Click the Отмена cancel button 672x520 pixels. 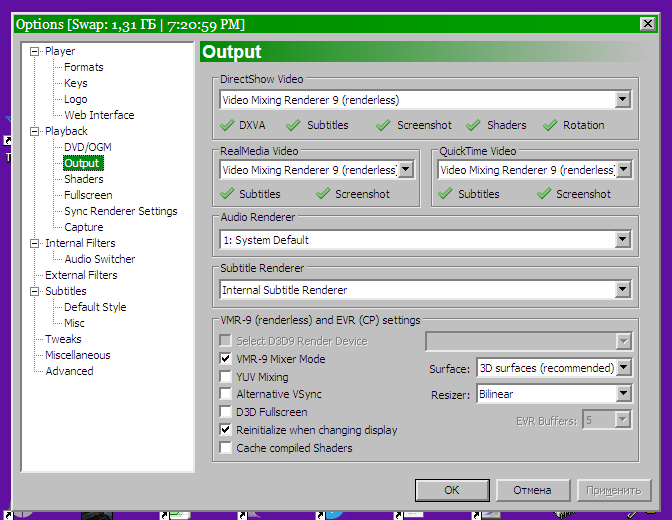(533, 490)
